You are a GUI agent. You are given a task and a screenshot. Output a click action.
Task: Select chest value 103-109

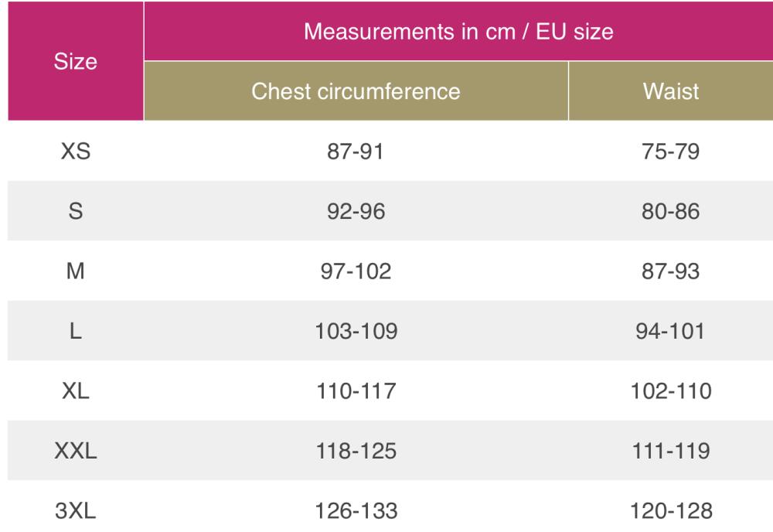pos(356,332)
